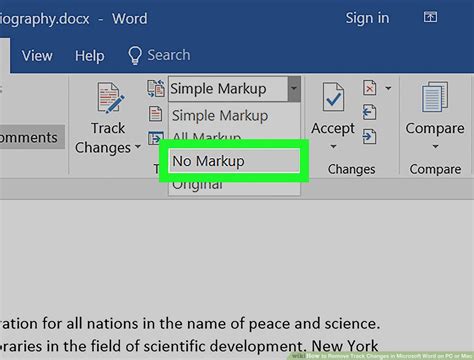This screenshot has width=474, height=360.
Task: Open the Simple Markup combo box arrow
Action: tap(294, 89)
